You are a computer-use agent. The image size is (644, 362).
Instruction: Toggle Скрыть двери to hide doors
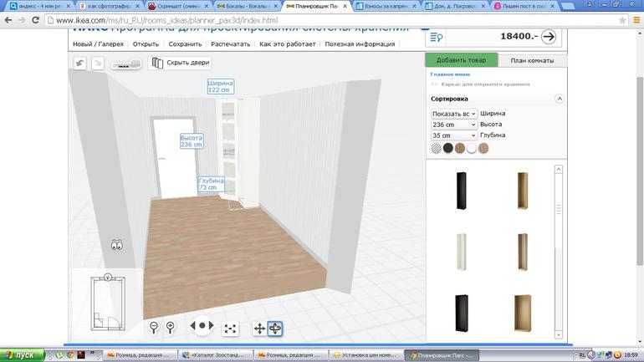180,63
